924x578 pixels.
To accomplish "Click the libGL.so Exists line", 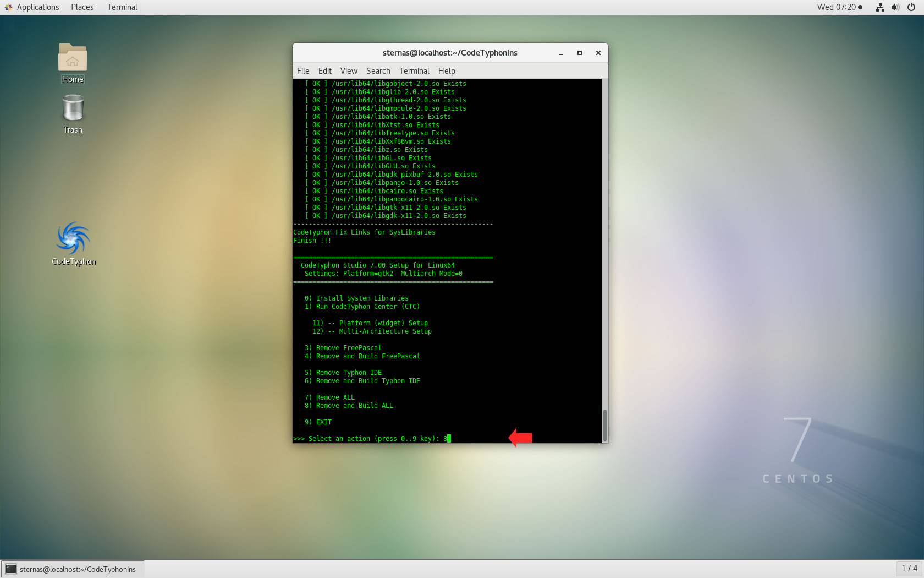I will [x=368, y=158].
